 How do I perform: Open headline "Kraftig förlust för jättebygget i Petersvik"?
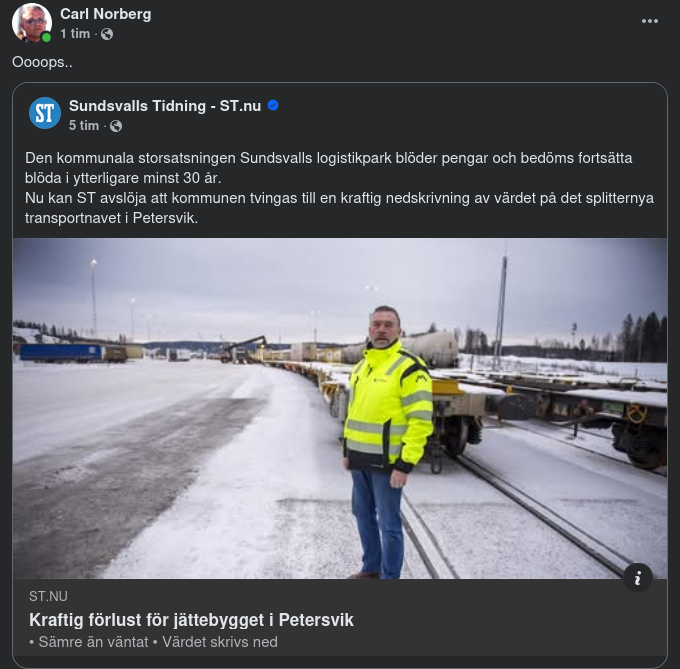(191, 620)
